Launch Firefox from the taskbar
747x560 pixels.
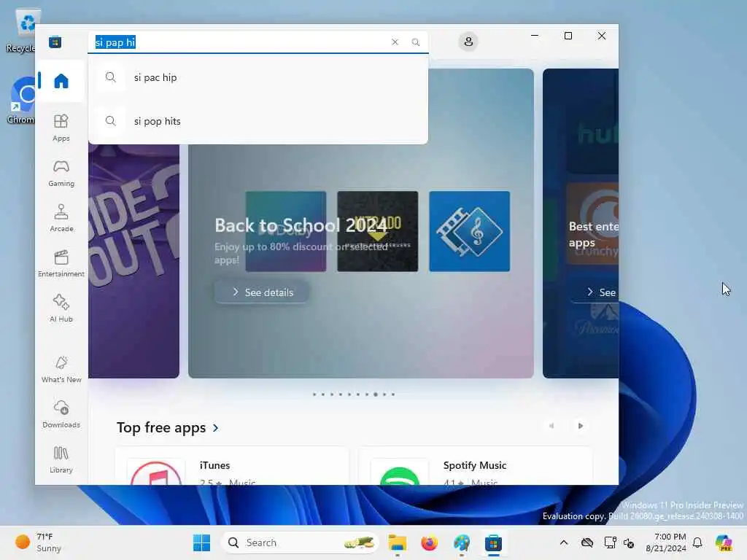pos(429,542)
